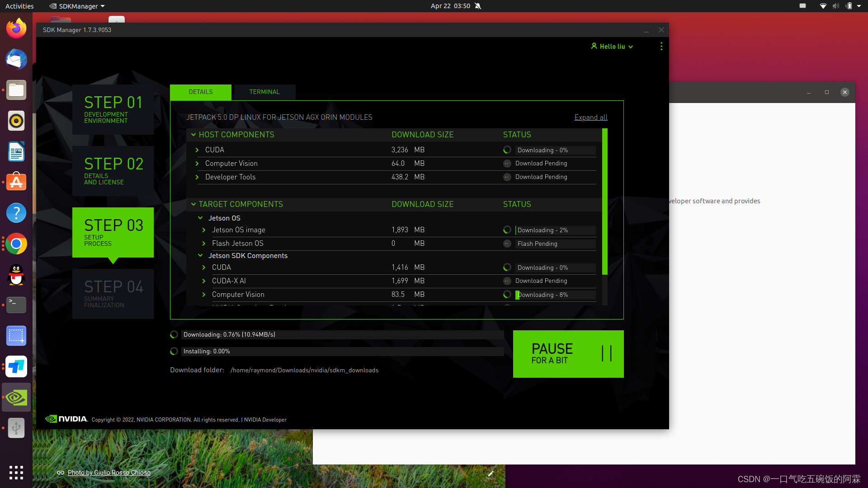This screenshot has width=868, height=488.
Task: Click the Jetson OS image download progress bar
Action: [x=555, y=230]
